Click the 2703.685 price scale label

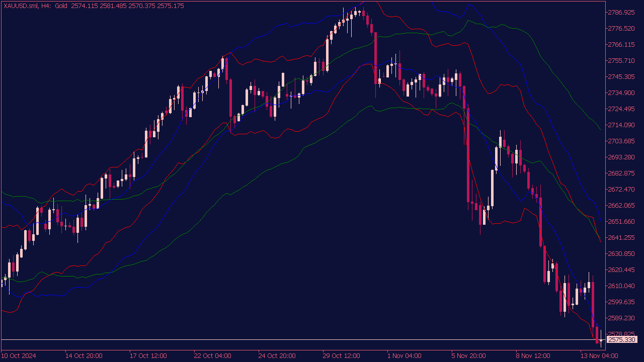coord(622,141)
